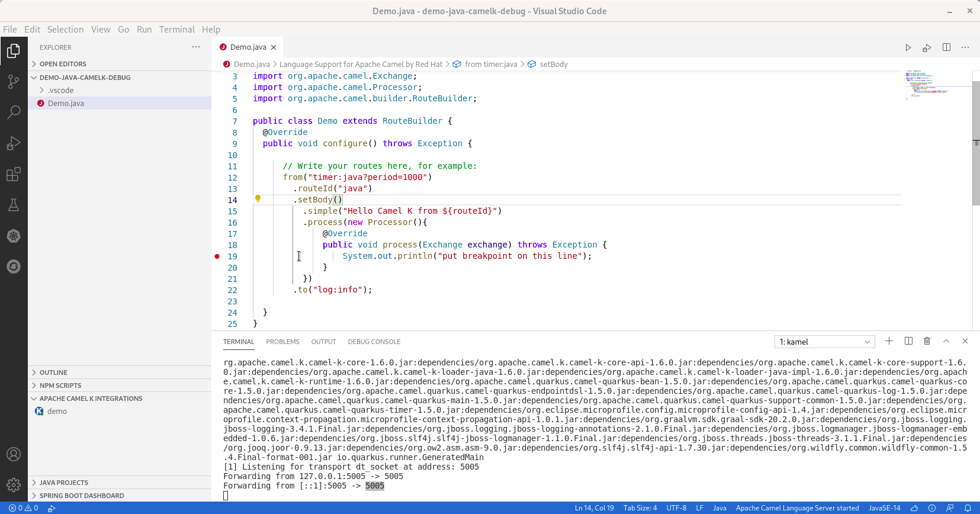This screenshot has height=514, width=980.
Task: Expand the .vscode folder
Action: (x=60, y=91)
